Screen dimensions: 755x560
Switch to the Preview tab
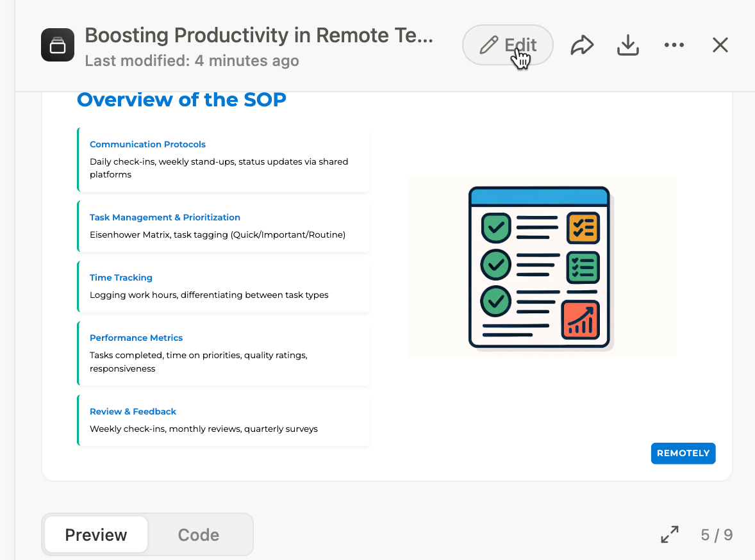point(96,534)
